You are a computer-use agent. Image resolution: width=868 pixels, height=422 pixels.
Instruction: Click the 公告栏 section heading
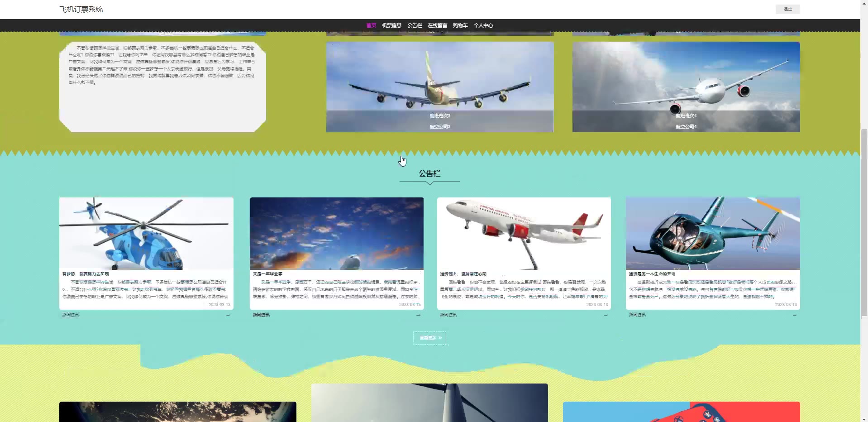[429, 173]
